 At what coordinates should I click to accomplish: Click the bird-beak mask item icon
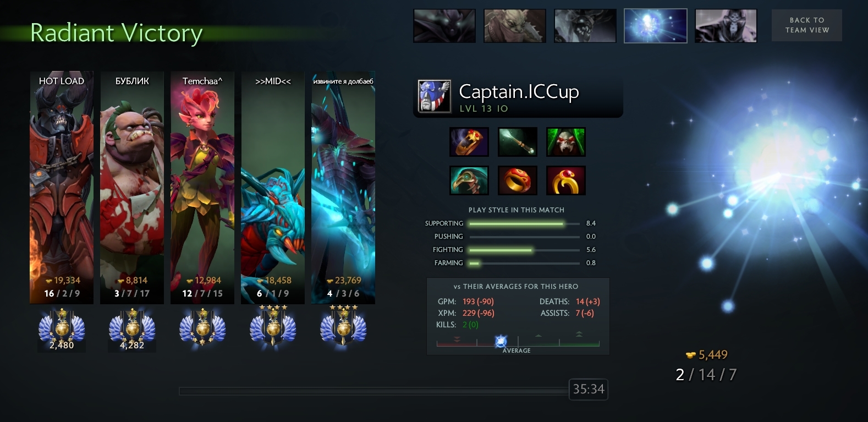point(469,180)
